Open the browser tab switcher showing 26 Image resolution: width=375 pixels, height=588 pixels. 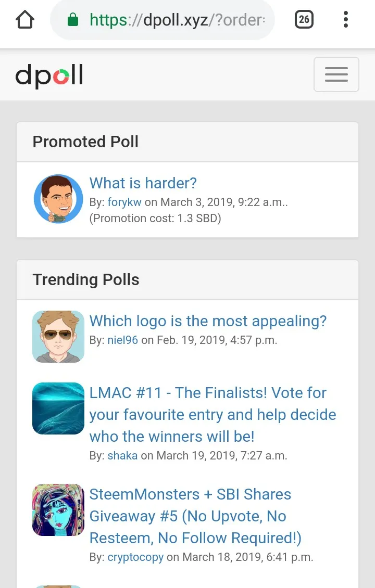(304, 20)
